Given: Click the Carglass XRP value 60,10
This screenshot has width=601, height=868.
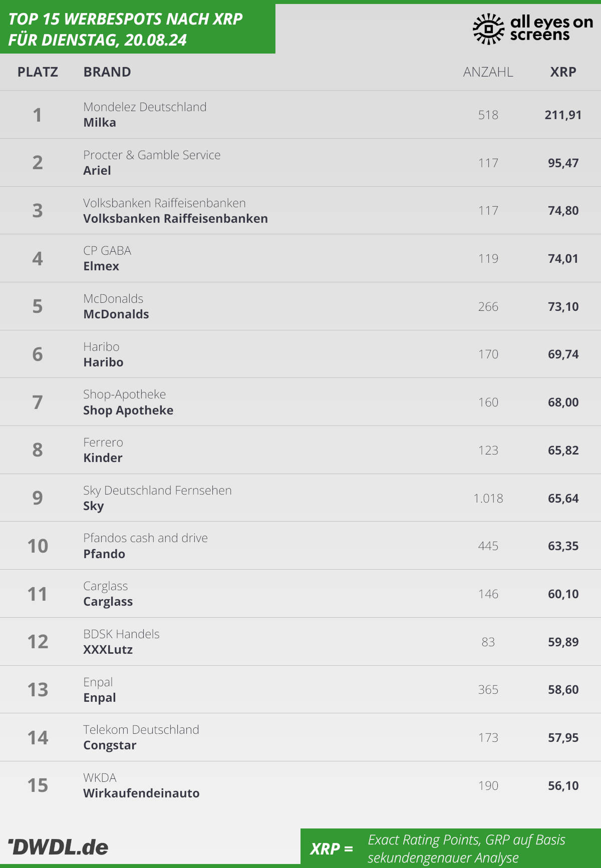Looking at the screenshot, I should pyautogui.click(x=563, y=594).
